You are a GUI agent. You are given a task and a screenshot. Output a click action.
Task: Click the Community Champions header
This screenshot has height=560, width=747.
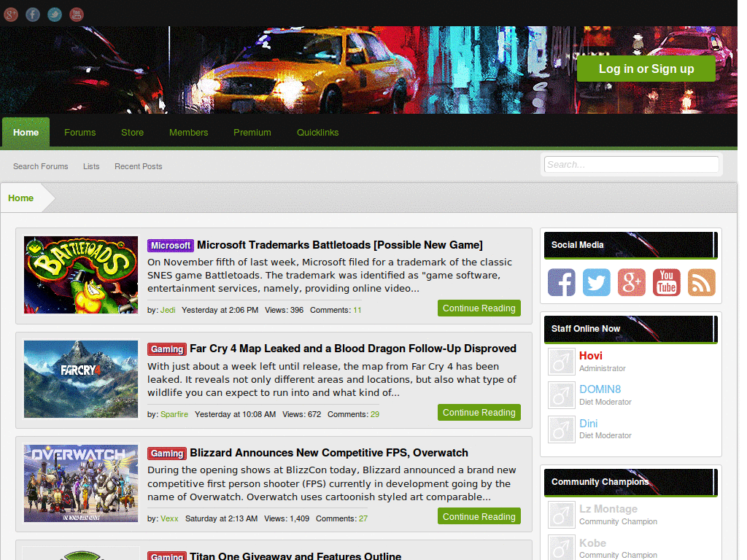[631, 482]
